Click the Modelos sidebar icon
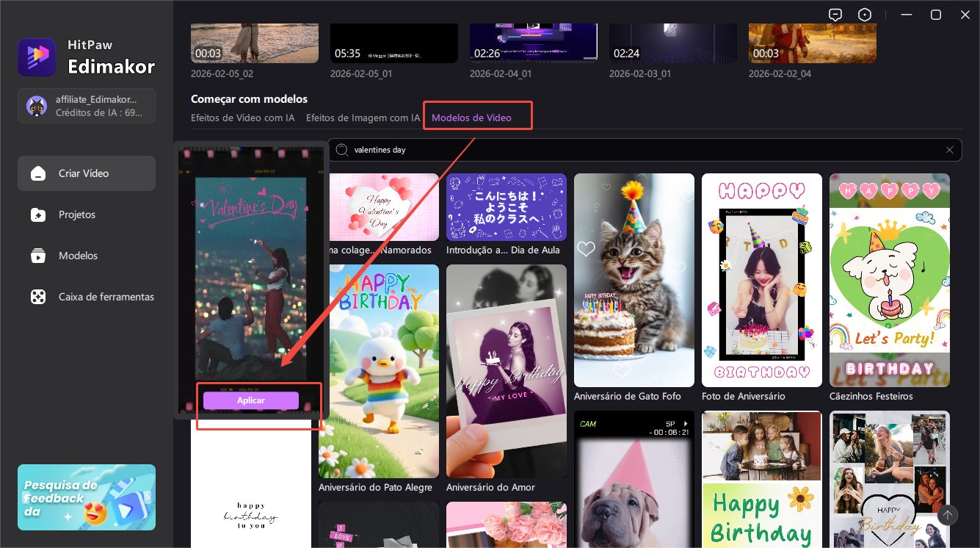Viewport: 980px width, 548px height. (x=37, y=256)
